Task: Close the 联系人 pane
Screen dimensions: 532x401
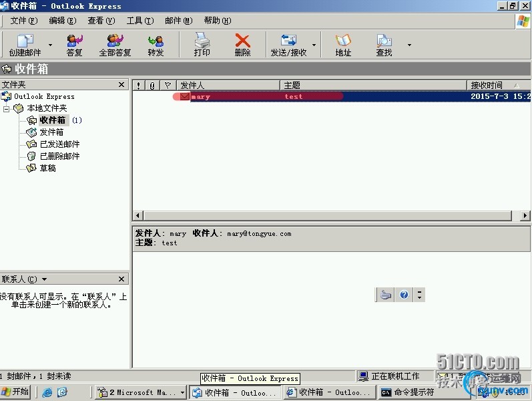Action: click(121, 279)
